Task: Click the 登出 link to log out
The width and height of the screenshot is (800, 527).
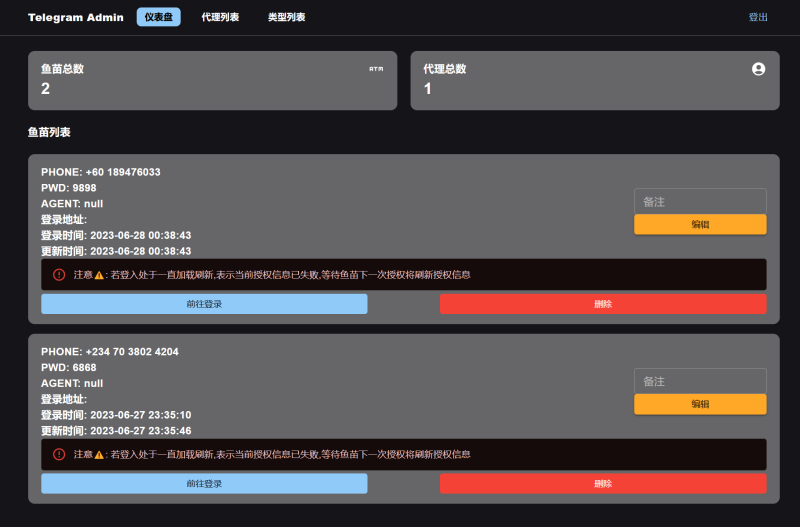Action: pos(758,17)
